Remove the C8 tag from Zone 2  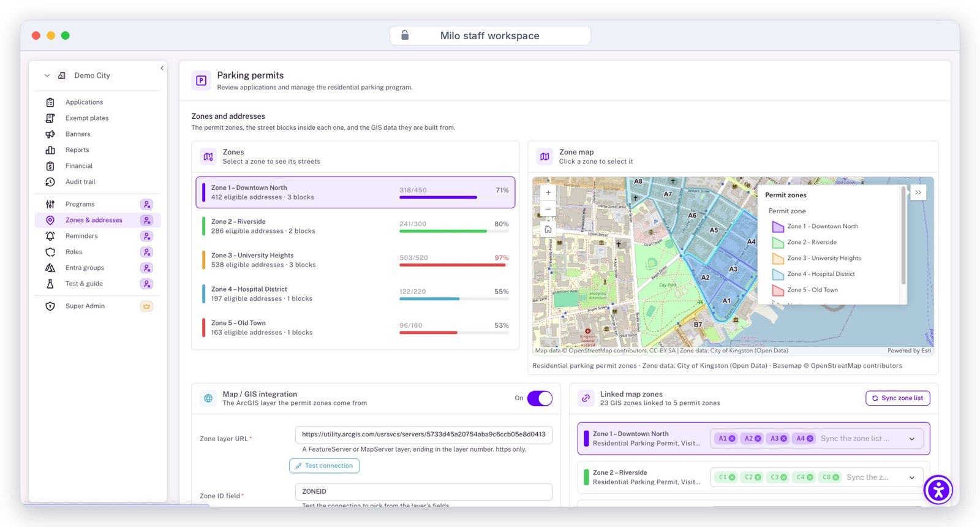pyautogui.click(x=836, y=477)
